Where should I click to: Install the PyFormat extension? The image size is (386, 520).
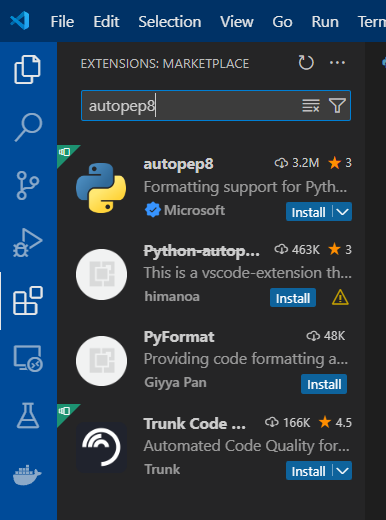(x=324, y=384)
